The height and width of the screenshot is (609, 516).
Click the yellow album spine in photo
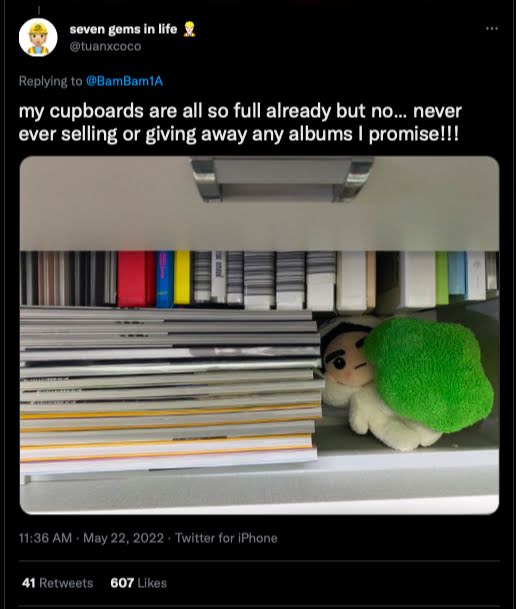(182, 277)
